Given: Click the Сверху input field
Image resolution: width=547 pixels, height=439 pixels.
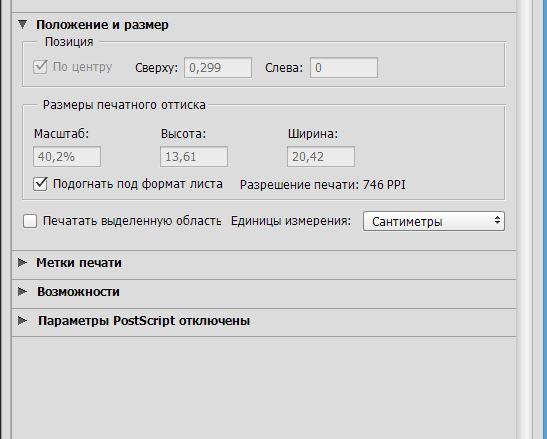Looking at the screenshot, I should point(218,67).
